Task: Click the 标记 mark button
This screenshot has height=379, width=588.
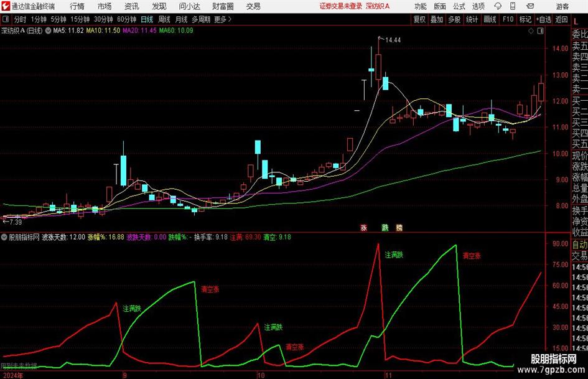Action: coord(525,19)
